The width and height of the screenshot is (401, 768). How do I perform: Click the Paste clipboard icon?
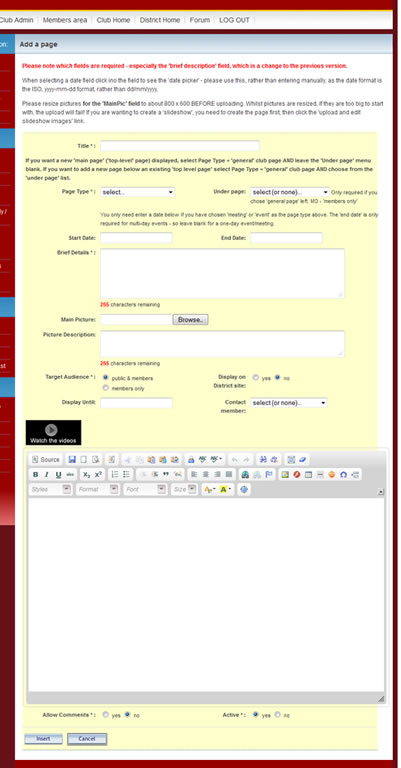point(151,460)
